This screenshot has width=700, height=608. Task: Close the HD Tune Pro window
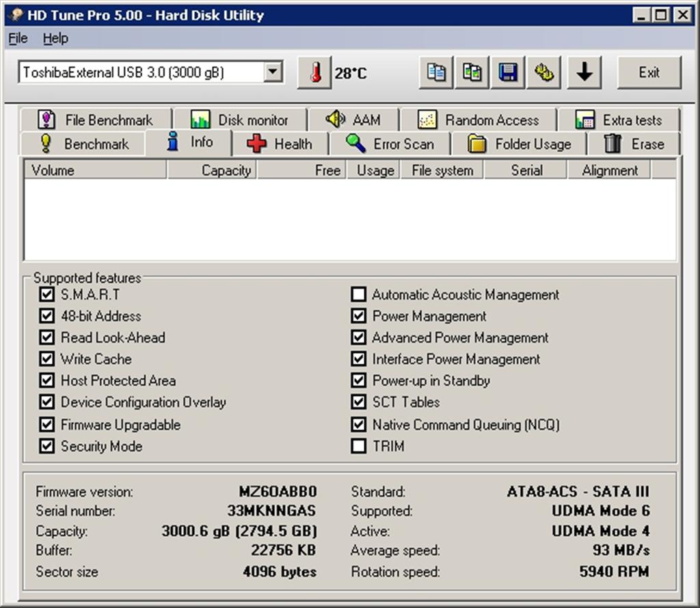coord(683,15)
